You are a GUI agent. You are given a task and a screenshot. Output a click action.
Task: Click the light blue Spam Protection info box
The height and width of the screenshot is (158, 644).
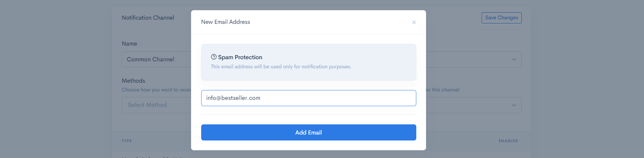[308, 62]
